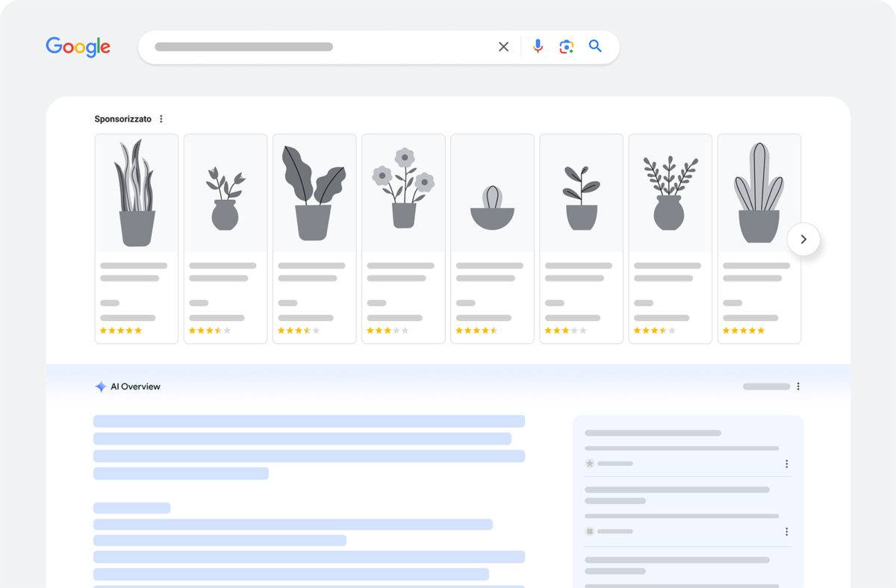Select the tall striped cactus product image

[759, 193]
